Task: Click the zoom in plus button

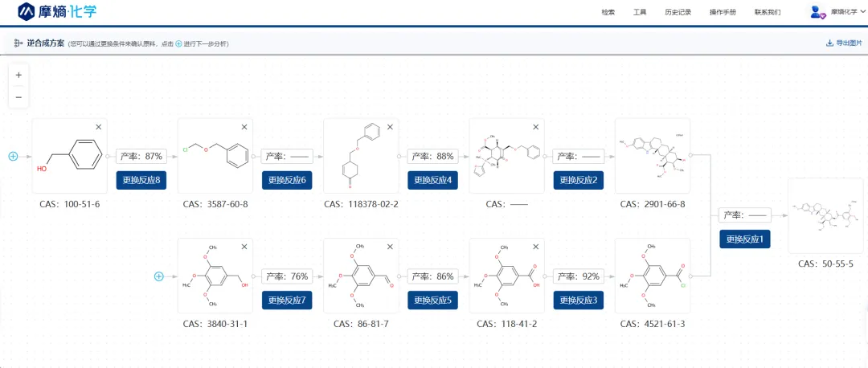Action: coord(18,75)
